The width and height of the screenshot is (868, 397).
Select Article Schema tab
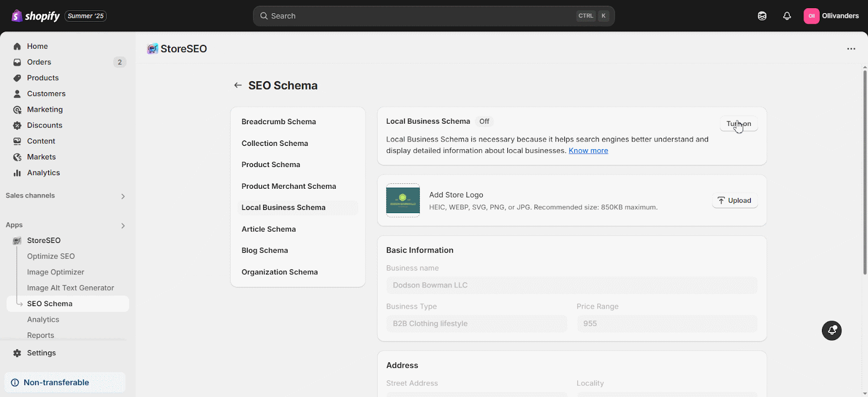pos(298,229)
